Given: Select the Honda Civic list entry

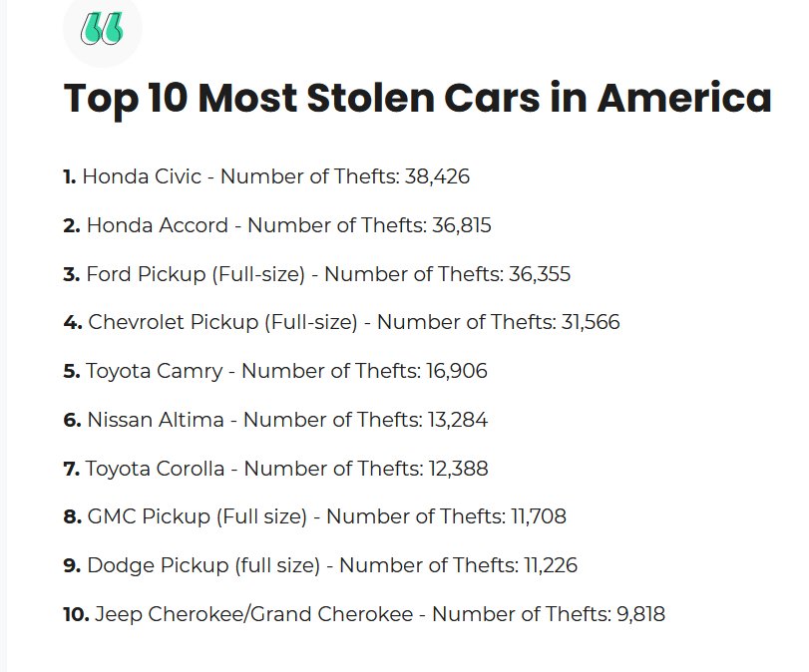Looking at the screenshot, I should [266, 176].
